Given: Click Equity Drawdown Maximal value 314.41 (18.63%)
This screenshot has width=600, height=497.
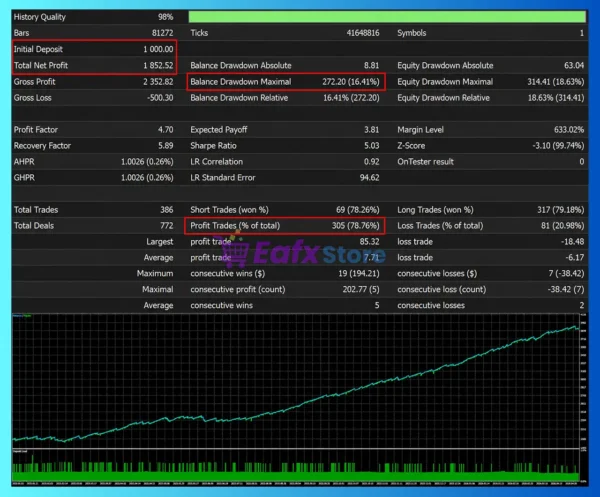Looking at the screenshot, I should point(556,81).
